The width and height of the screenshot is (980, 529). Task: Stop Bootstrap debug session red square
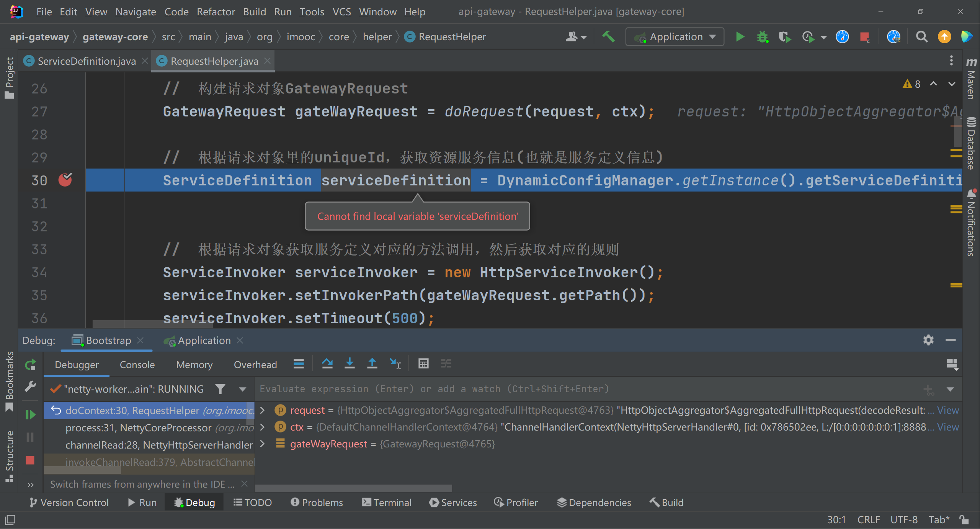coord(30,460)
